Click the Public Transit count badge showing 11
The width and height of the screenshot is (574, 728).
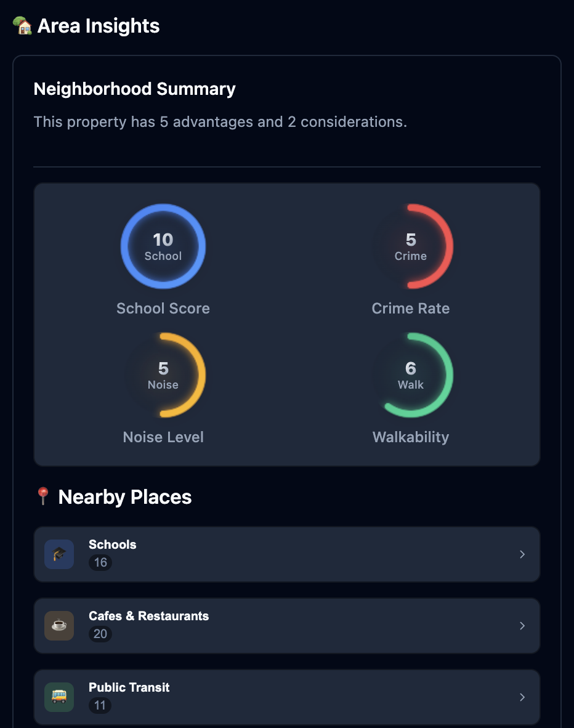pos(100,705)
